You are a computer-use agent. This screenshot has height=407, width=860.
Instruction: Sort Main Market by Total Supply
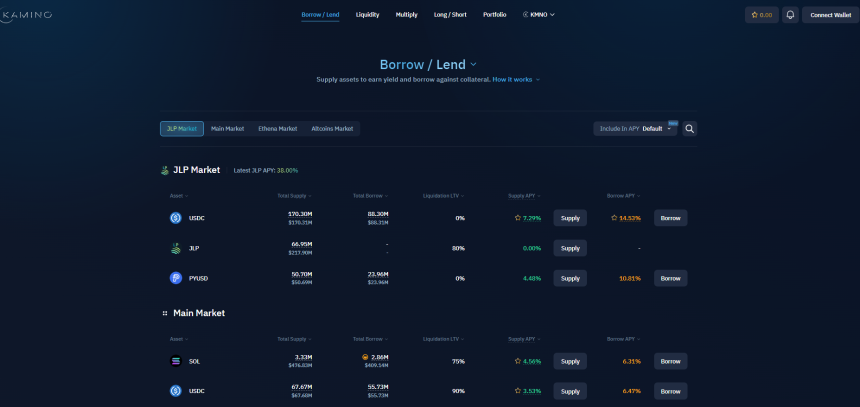(295, 340)
